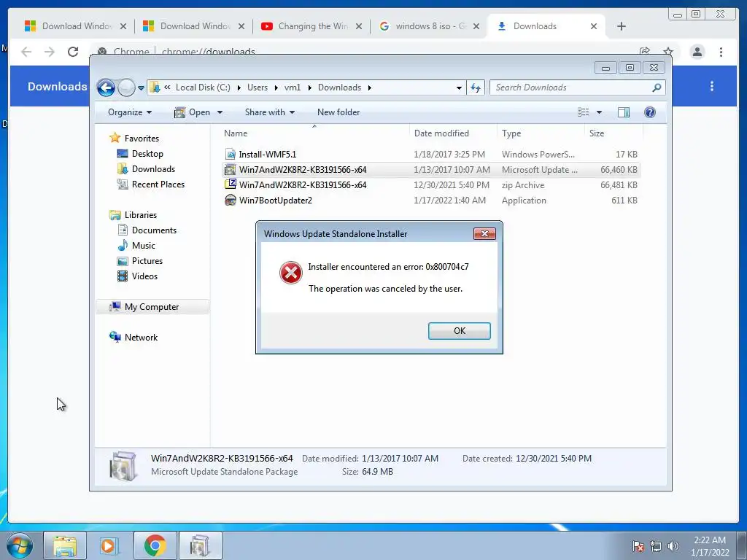The height and width of the screenshot is (560, 747).
Task: Reload the Chrome page
Action: 73,52
